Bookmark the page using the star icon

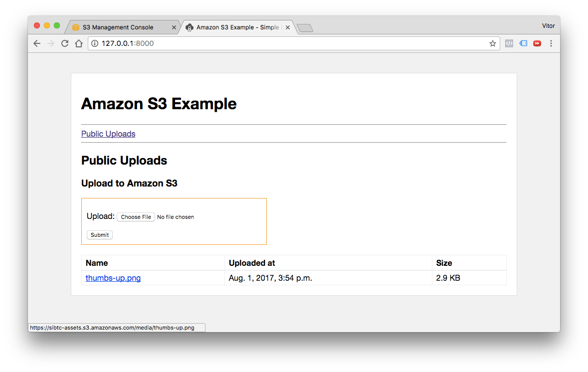pyautogui.click(x=493, y=43)
